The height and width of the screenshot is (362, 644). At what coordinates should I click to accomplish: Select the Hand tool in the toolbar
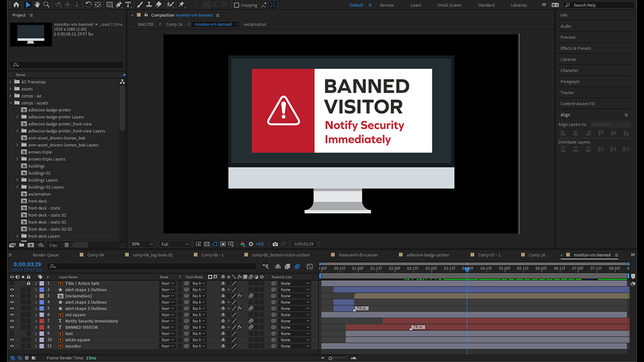tap(37, 5)
